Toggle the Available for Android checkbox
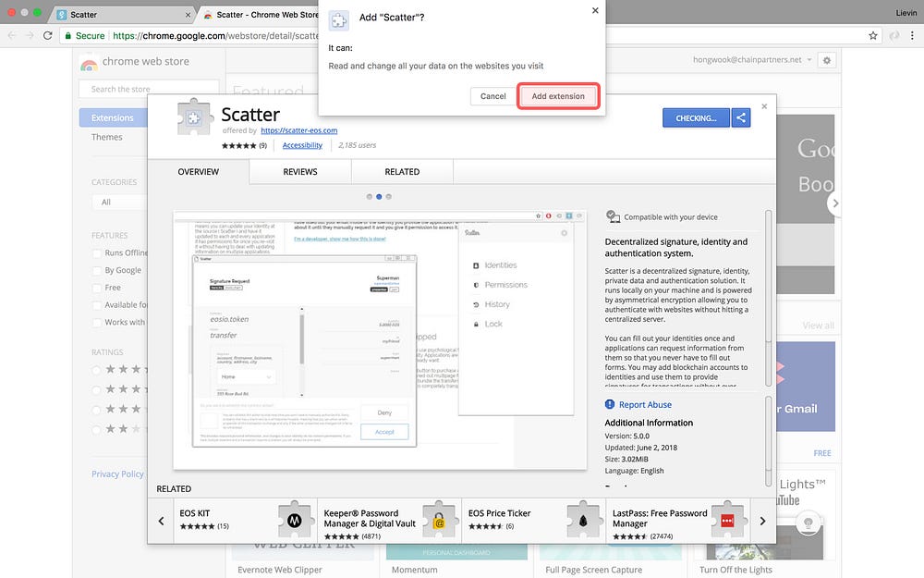Image resolution: width=924 pixels, height=578 pixels. (97, 305)
